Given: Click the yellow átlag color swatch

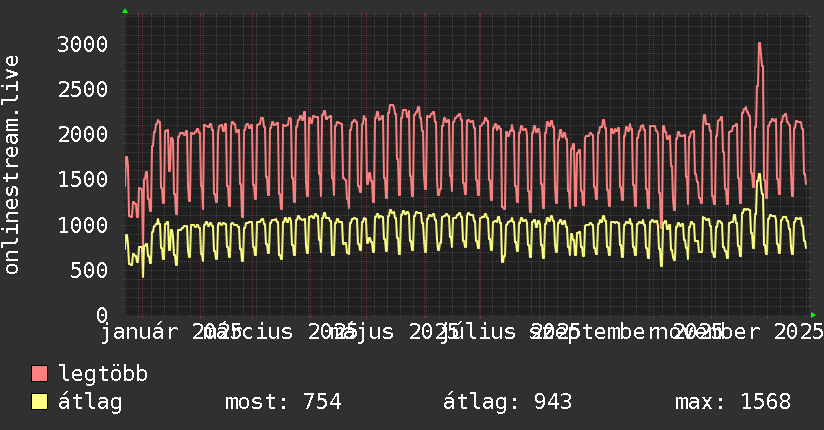Looking at the screenshot, I should [x=39, y=402].
